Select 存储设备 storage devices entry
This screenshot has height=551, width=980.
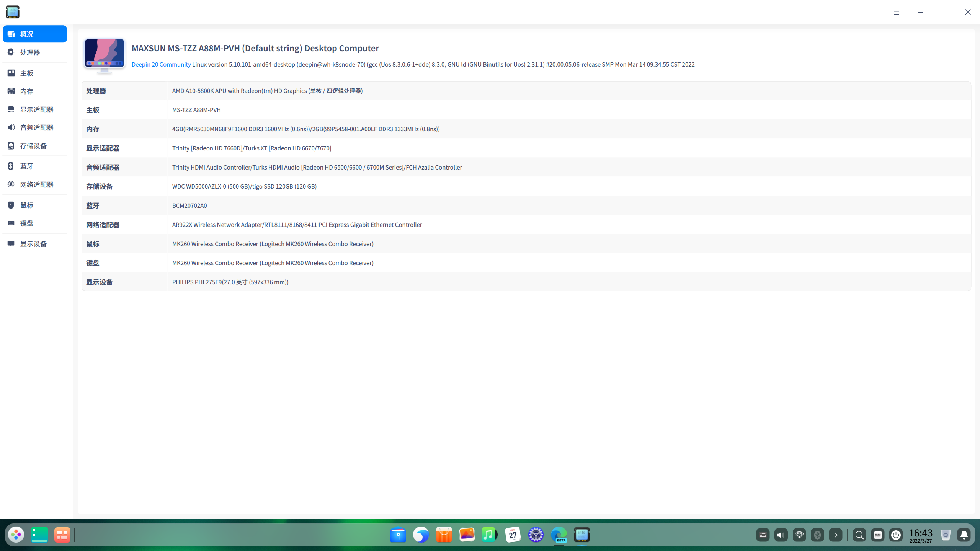point(33,146)
